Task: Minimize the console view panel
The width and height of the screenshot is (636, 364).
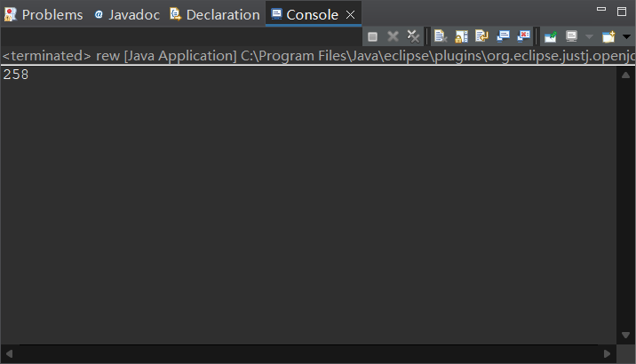Action: [x=601, y=9]
